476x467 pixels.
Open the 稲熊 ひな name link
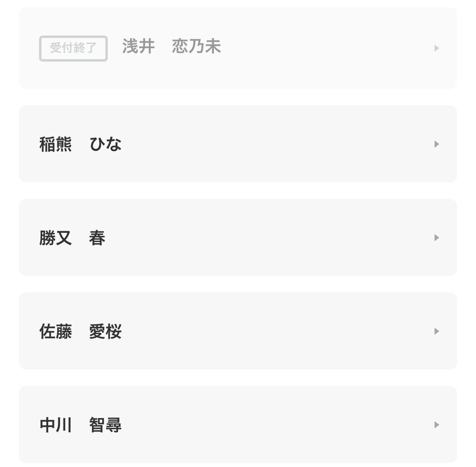coord(80,144)
